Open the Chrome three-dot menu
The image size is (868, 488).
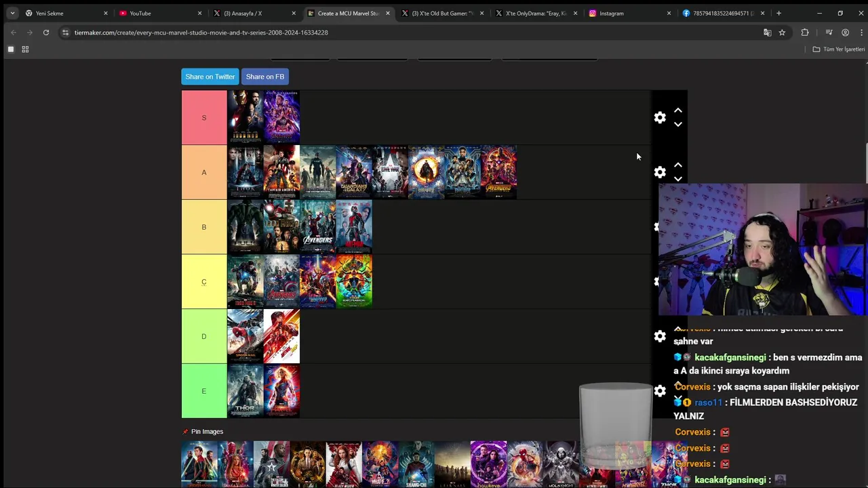point(861,33)
